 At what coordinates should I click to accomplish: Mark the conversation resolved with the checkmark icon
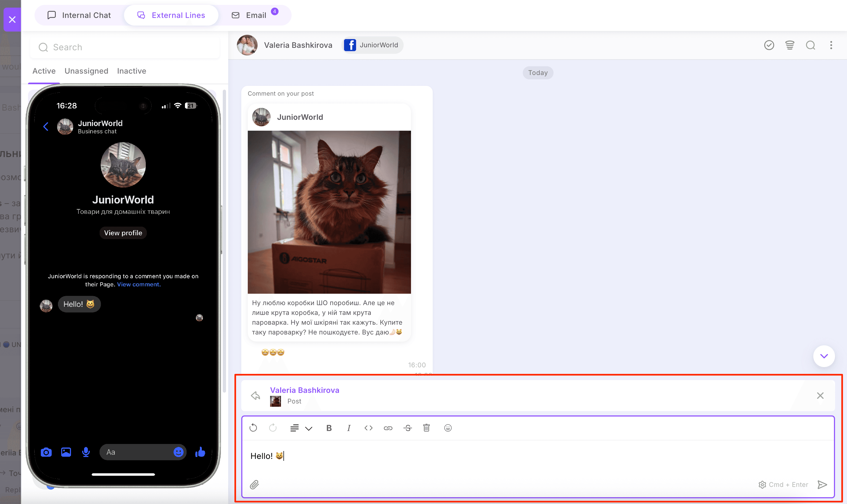click(x=769, y=45)
